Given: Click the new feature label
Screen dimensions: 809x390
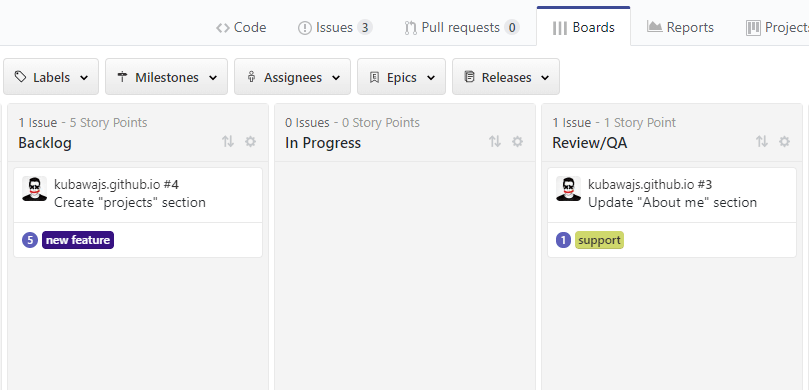Looking at the screenshot, I should tap(78, 240).
